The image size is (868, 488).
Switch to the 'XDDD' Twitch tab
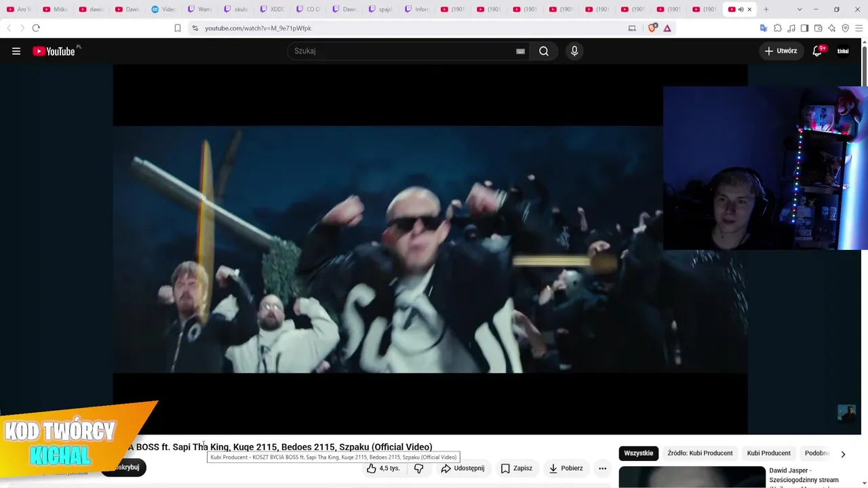273,9
